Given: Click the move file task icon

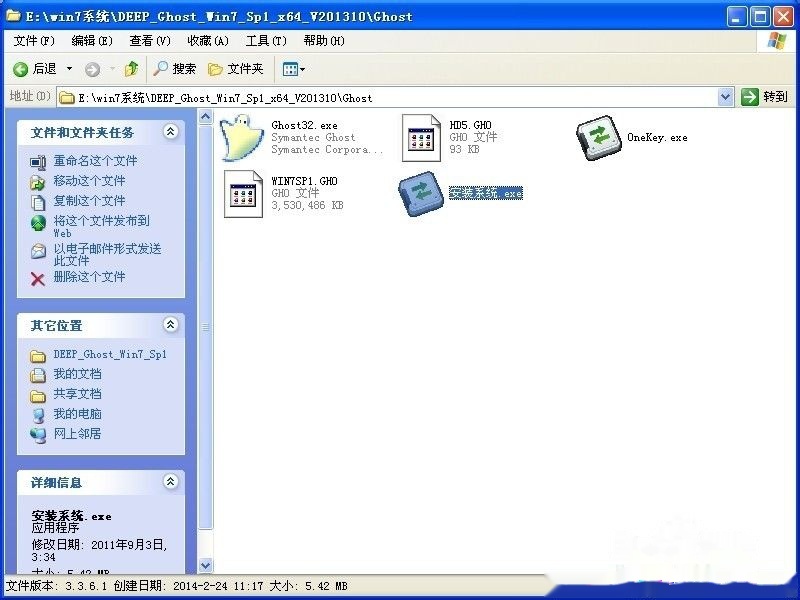Looking at the screenshot, I should coord(38,182).
